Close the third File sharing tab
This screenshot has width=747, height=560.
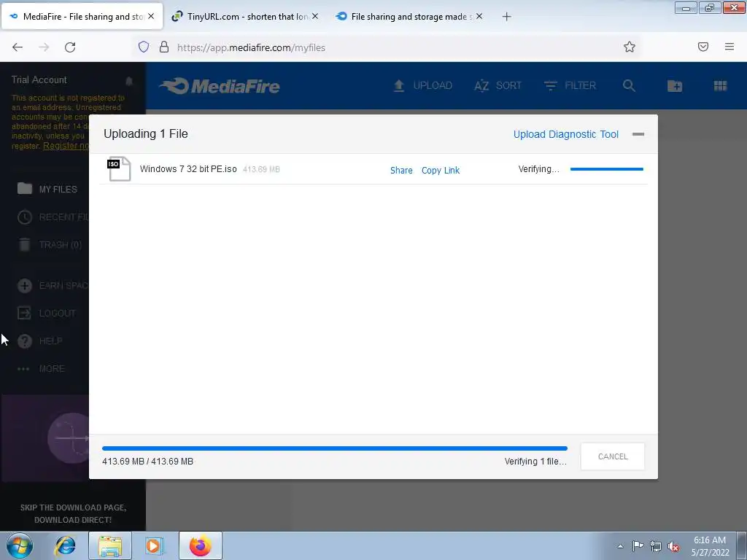(479, 16)
